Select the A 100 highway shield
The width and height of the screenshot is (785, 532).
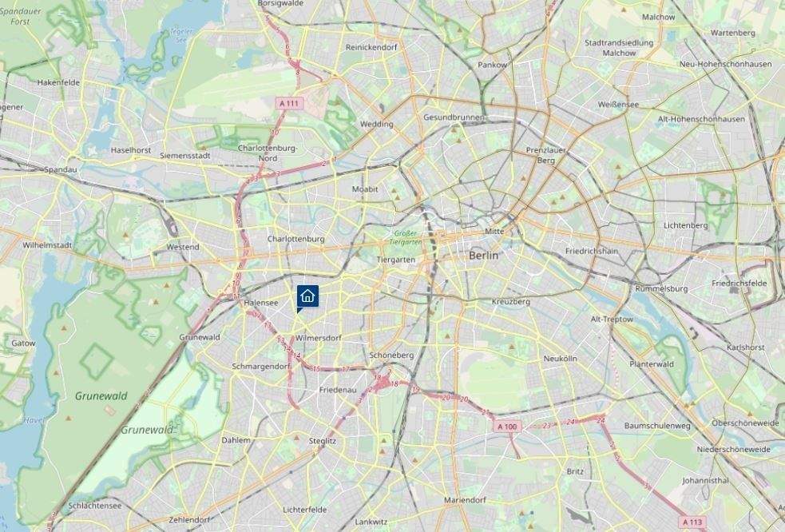click(508, 427)
